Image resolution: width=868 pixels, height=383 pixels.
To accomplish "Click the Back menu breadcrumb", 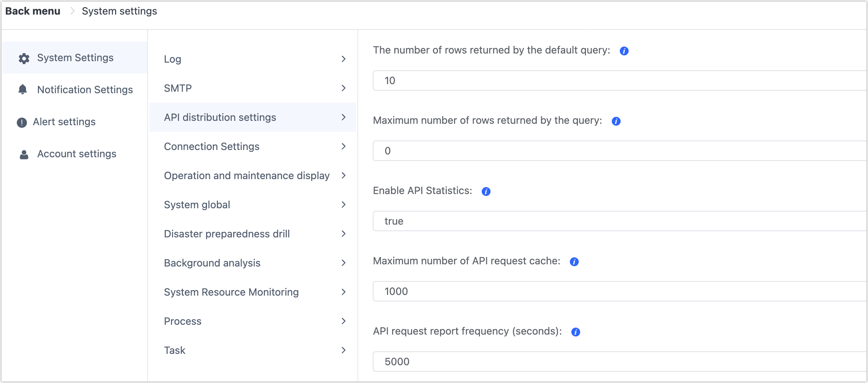I will (33, 11).
